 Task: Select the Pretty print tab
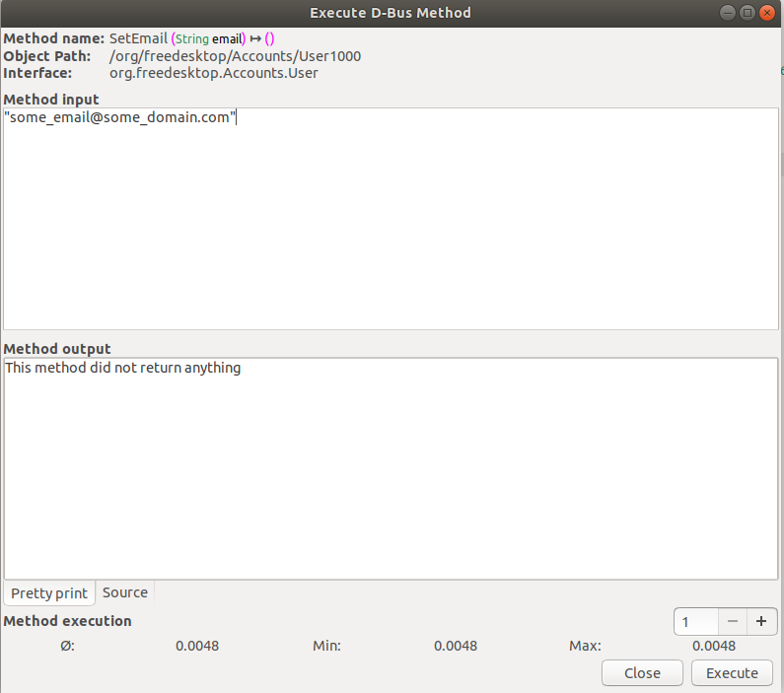click(49, 593)
